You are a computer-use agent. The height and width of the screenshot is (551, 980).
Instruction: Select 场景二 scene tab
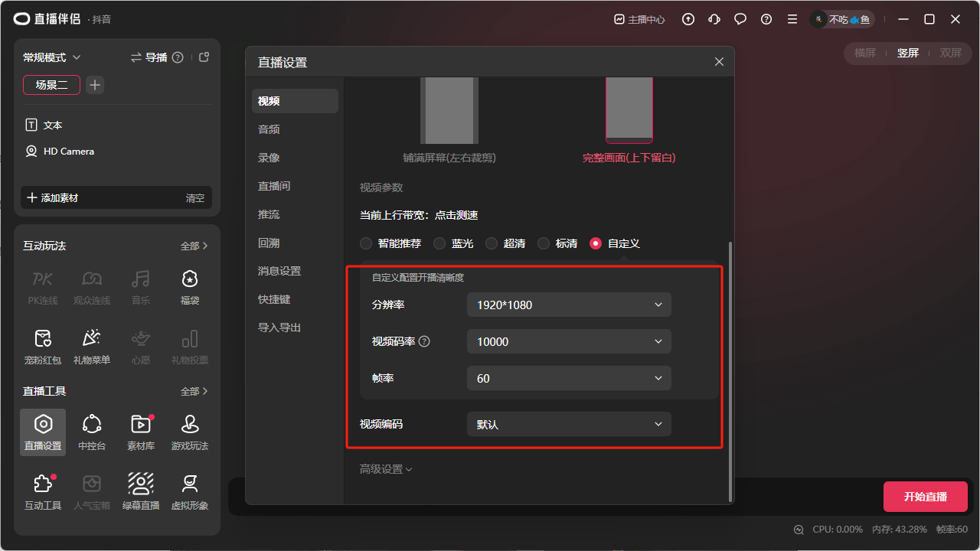(51, 85)
